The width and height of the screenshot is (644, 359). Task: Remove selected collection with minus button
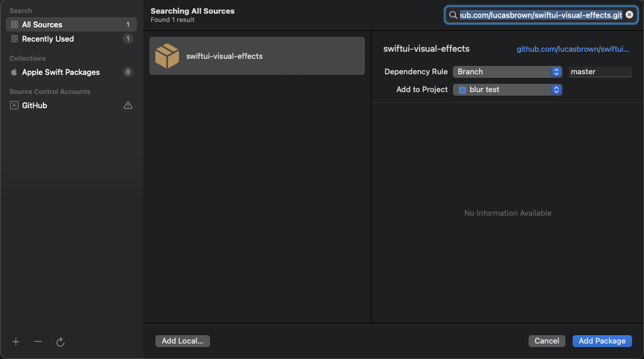tap(38, 342)
